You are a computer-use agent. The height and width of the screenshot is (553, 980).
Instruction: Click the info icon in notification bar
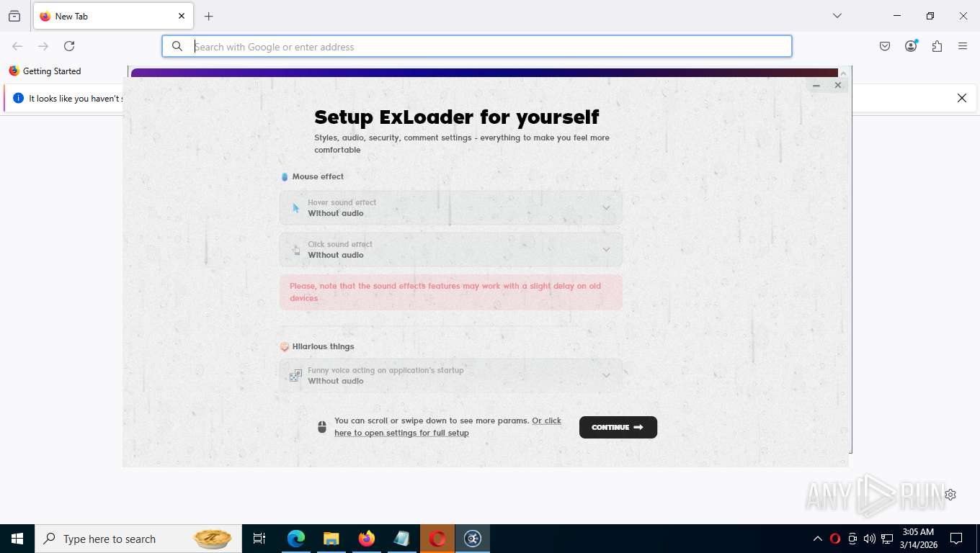coord(19,98)
